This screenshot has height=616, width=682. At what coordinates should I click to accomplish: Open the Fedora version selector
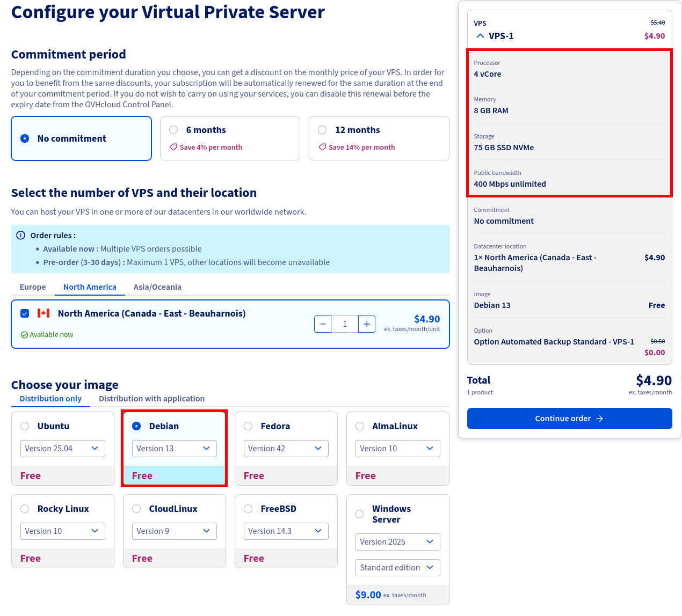286,448
